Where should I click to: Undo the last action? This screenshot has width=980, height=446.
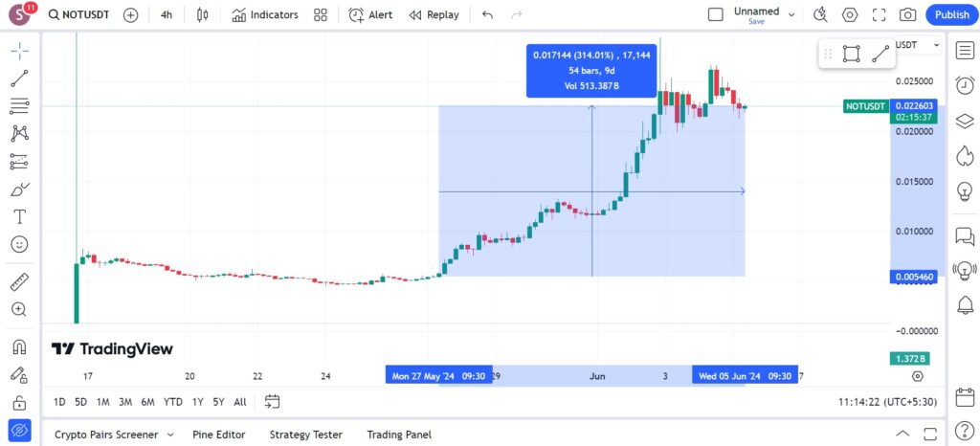click(x=487, y=15)
